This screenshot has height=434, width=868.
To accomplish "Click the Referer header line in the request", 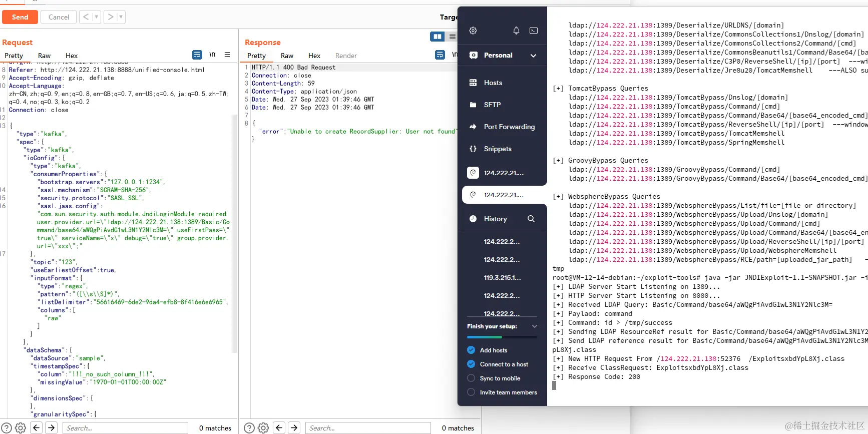I will 107,70.
